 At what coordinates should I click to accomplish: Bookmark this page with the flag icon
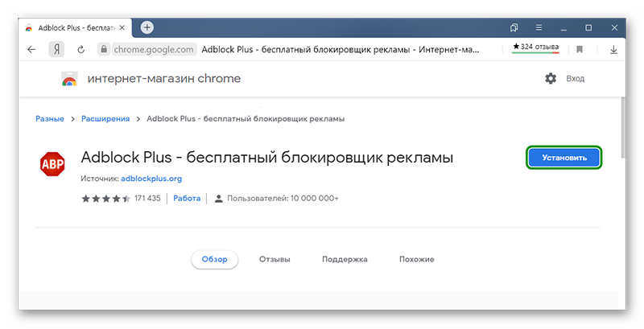tap(580, 50)
